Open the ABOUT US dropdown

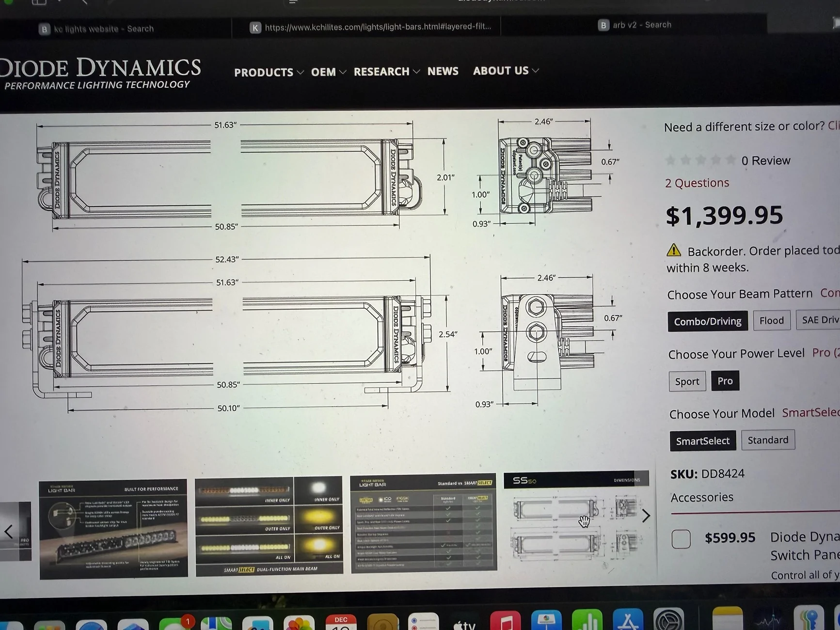point(506,71)
